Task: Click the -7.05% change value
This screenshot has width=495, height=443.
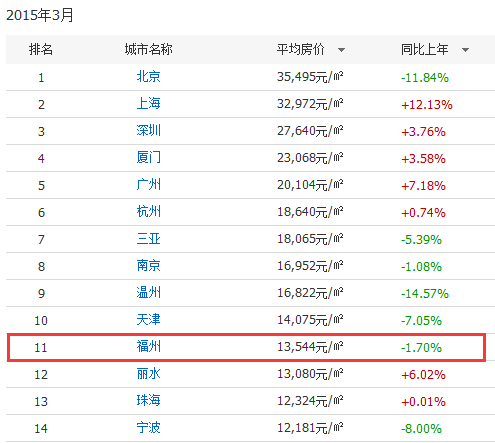Action: pos(421,321)
